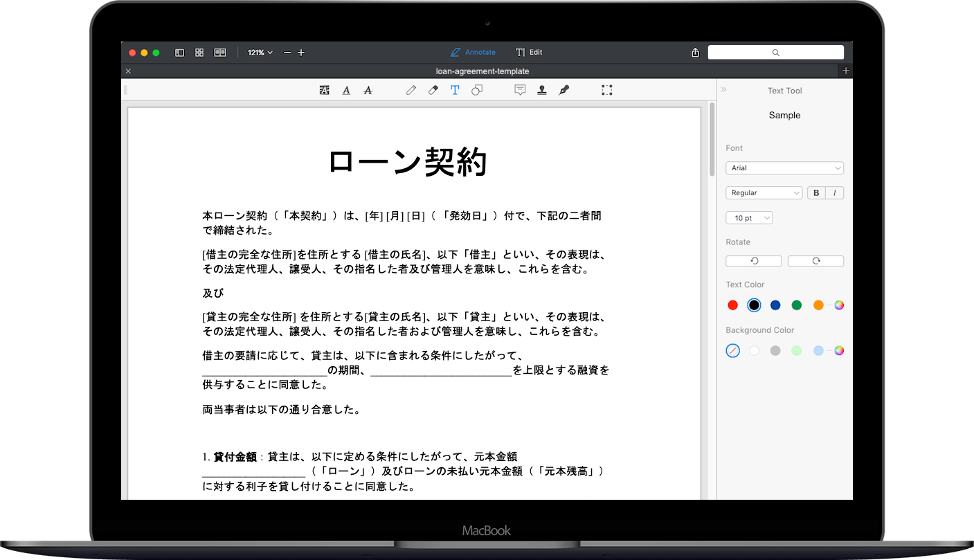Select the strikethrough text tool
Screen dimensions: 974x560
click(368, 90)
